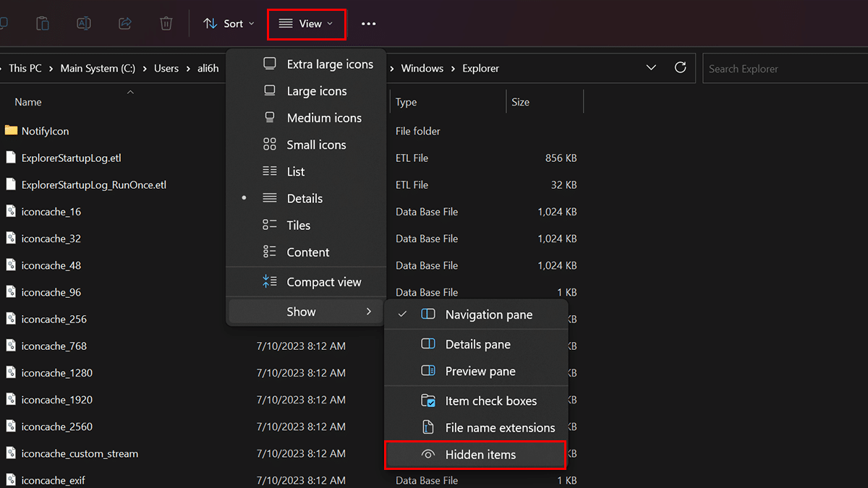Toggle File name extensions display
Viewport: 868px width, 488px height.
click(500, 427)
